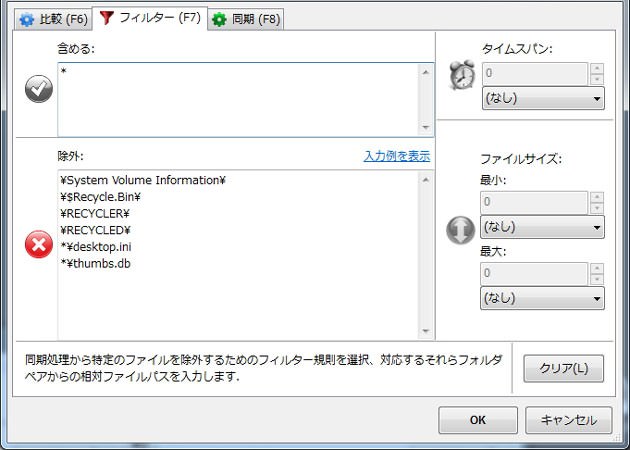The height and width of the screenshot is (450, 630).
Task: Click the gray checkmark include icon
Action: point(39,89)
